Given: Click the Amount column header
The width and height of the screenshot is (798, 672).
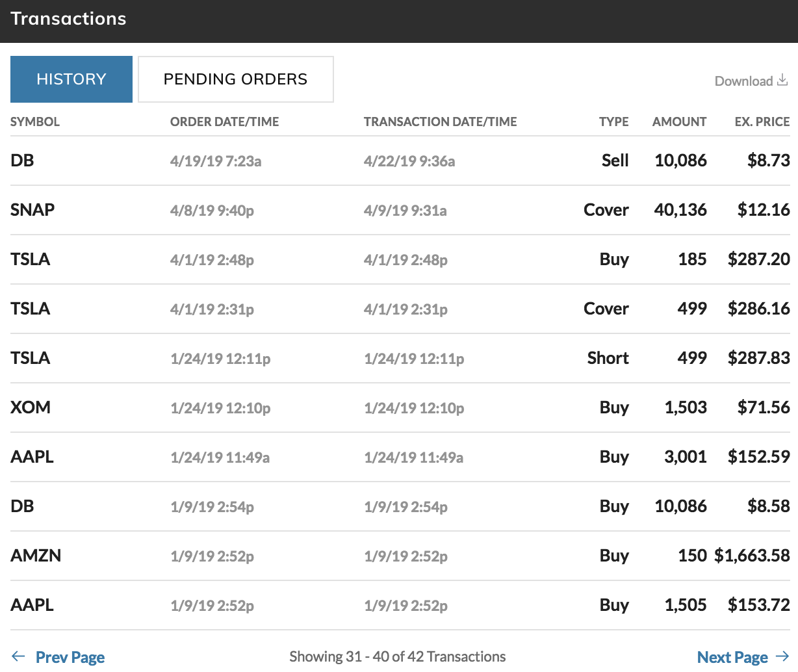Looking at the screenshot, I should 679,122.
